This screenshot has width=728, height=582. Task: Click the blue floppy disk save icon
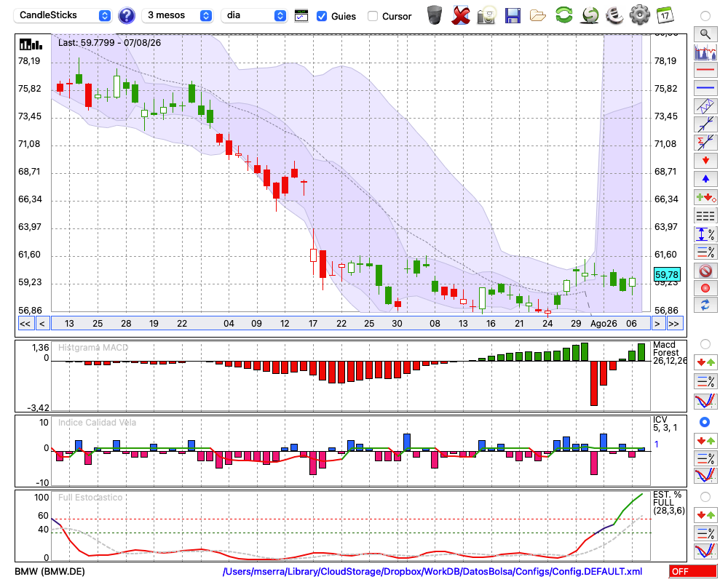[513, 15]
